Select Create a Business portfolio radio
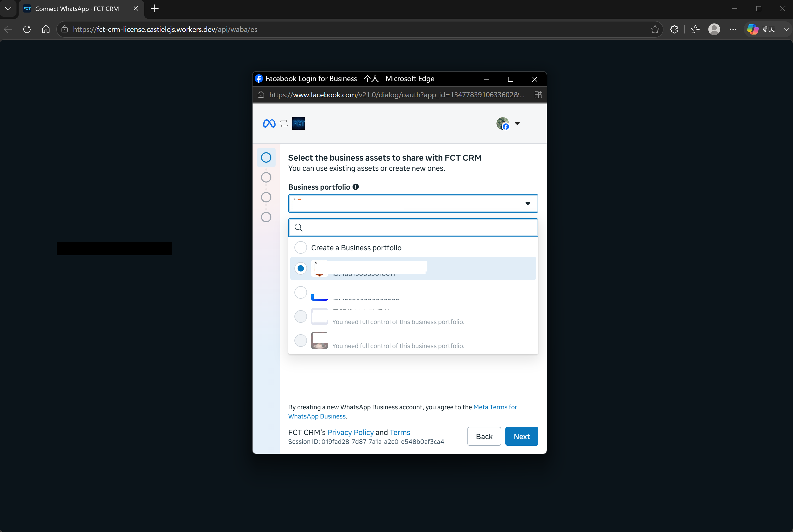 (x=300, y=248)
